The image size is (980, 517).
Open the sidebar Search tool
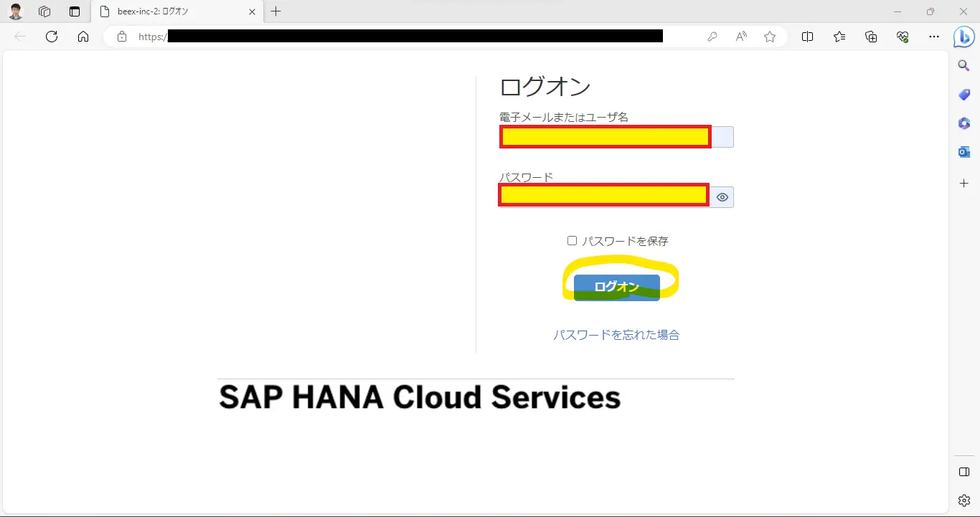[964, 66]
